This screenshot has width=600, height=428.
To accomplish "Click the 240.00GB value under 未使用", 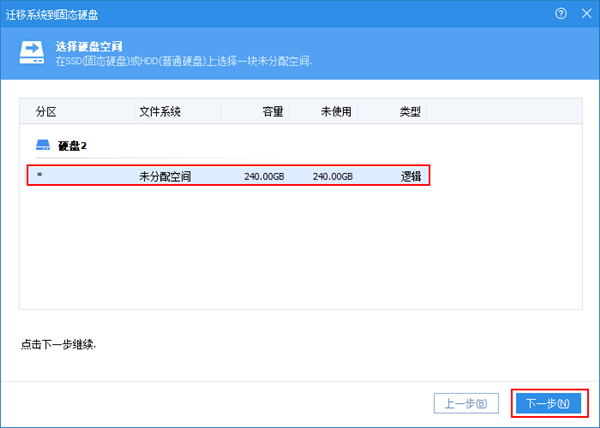I will 332,176.
